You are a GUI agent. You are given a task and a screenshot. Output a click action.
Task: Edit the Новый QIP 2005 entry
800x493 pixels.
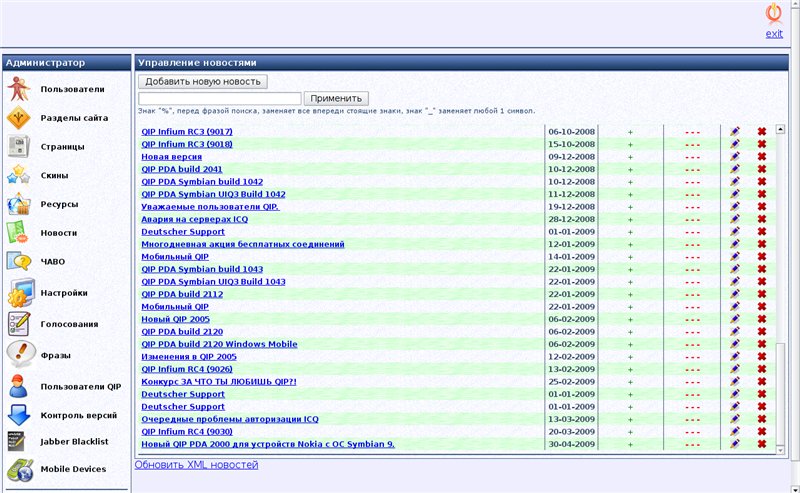[735, 319]
